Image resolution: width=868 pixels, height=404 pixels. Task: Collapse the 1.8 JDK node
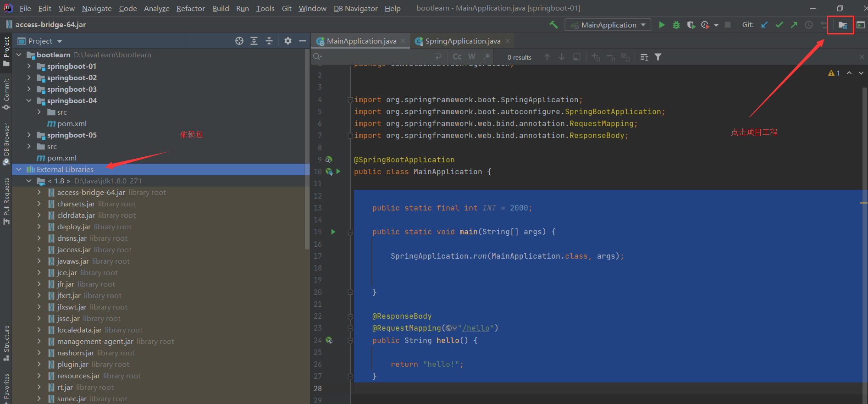[29, 181]
